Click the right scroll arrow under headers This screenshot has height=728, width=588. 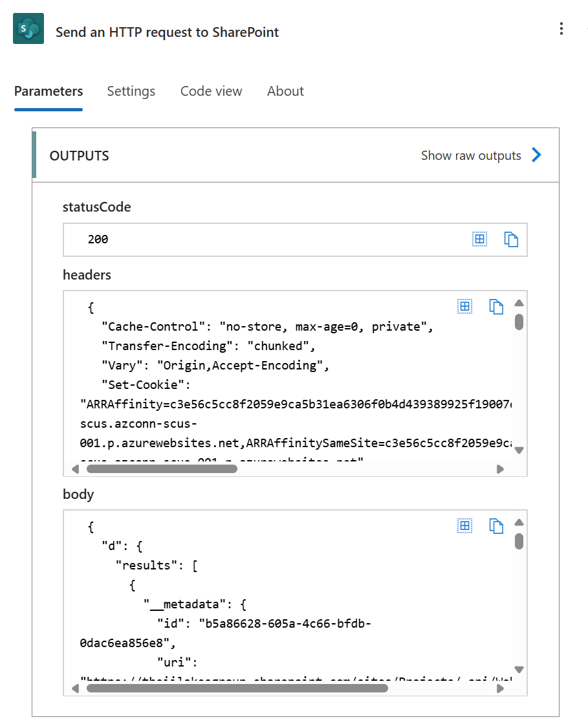pyautogui.click(x=500, y=469)
